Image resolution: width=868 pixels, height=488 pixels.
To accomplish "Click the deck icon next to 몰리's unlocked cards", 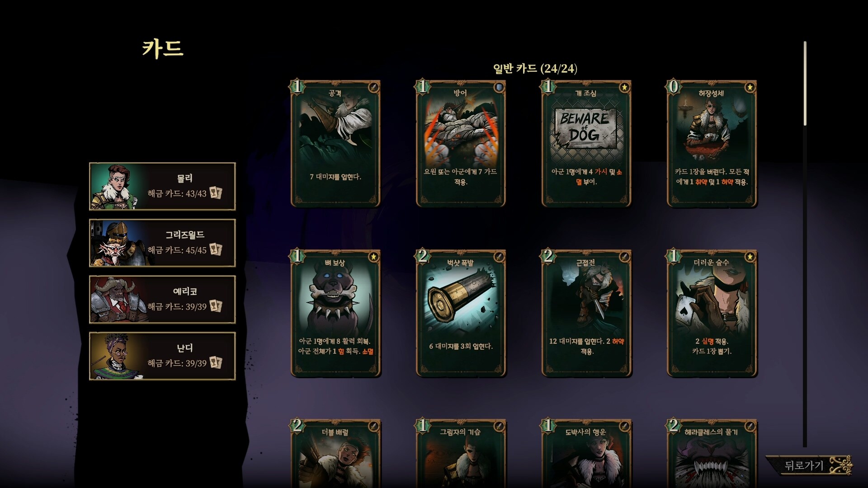I will click(x=216, y=193).
